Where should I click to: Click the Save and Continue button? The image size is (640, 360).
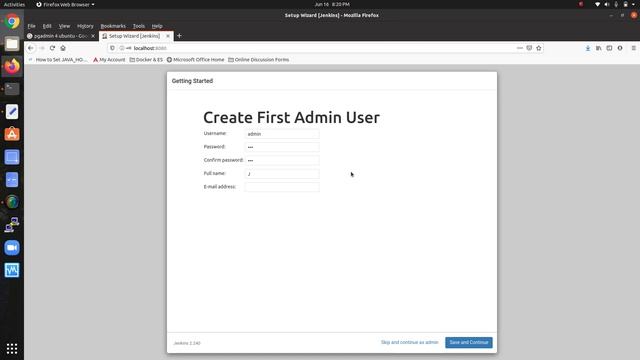tap(469, 342)
